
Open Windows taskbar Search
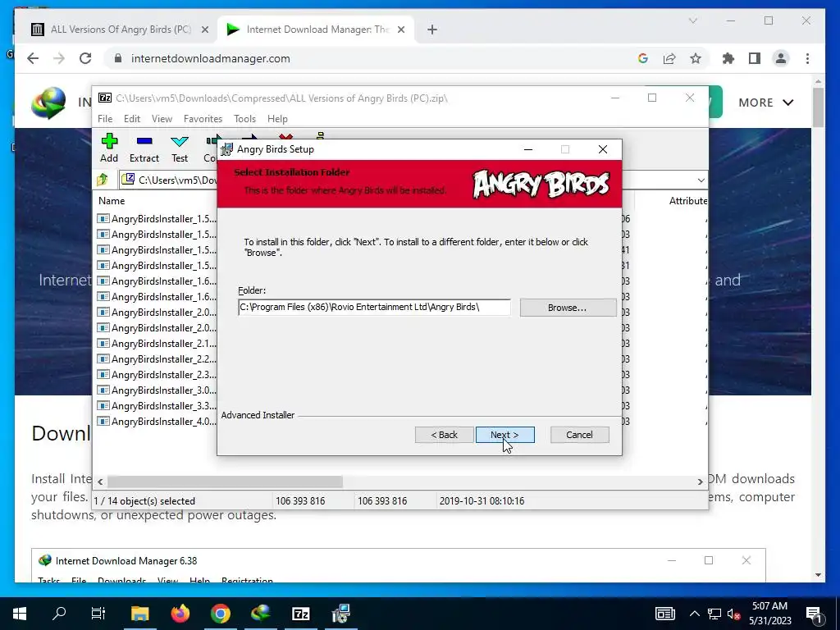tap(59, 614)
